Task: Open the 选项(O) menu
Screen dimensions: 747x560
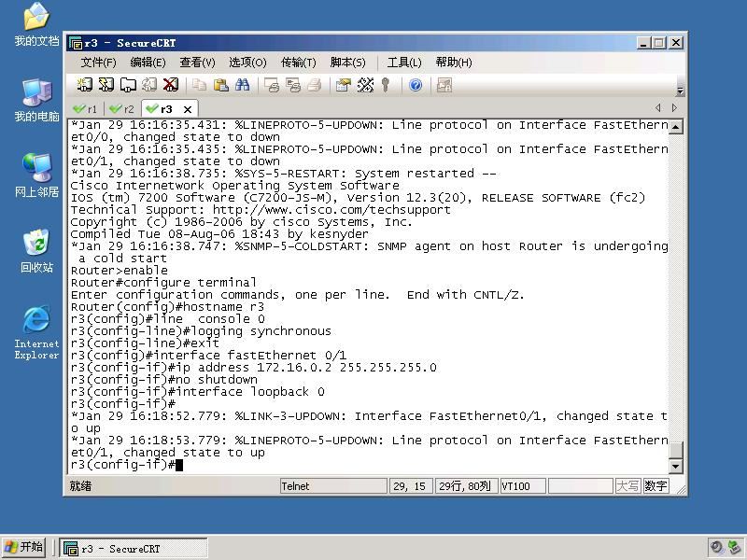Action: (247, 63)
